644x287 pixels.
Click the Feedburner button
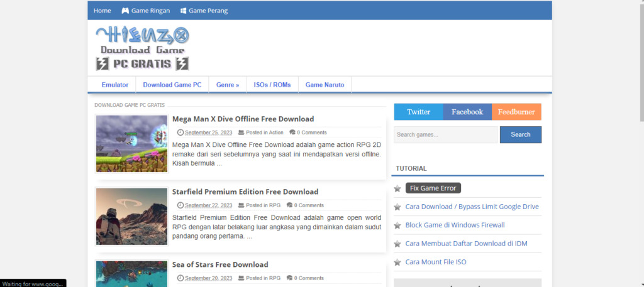tap(517, 112)
